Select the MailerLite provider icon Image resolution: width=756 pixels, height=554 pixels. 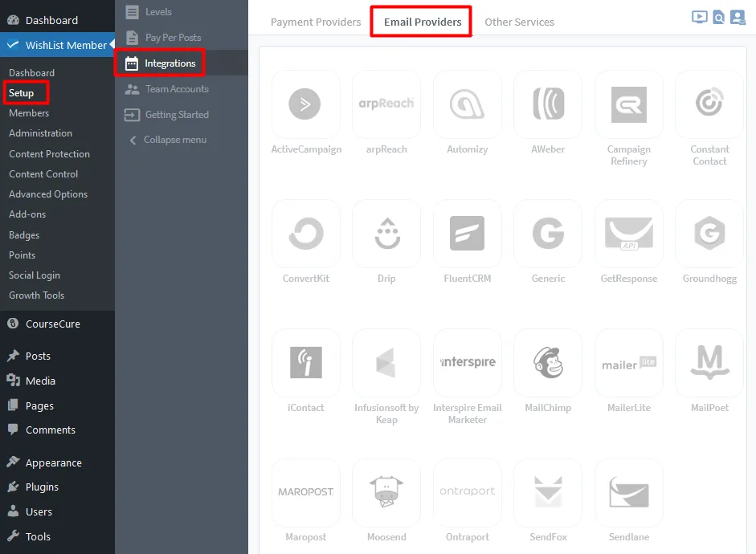[629, 363]
